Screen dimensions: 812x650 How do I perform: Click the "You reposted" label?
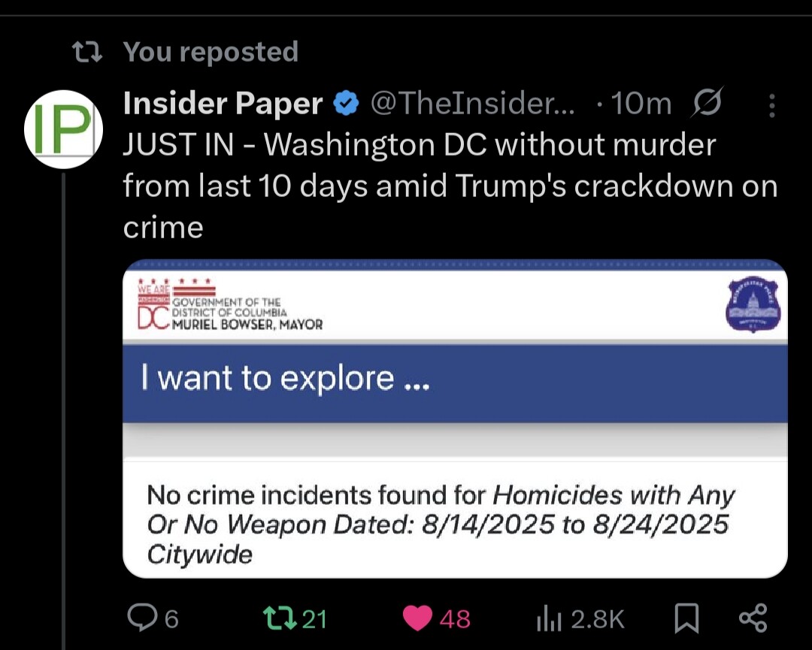coord(211,52)
